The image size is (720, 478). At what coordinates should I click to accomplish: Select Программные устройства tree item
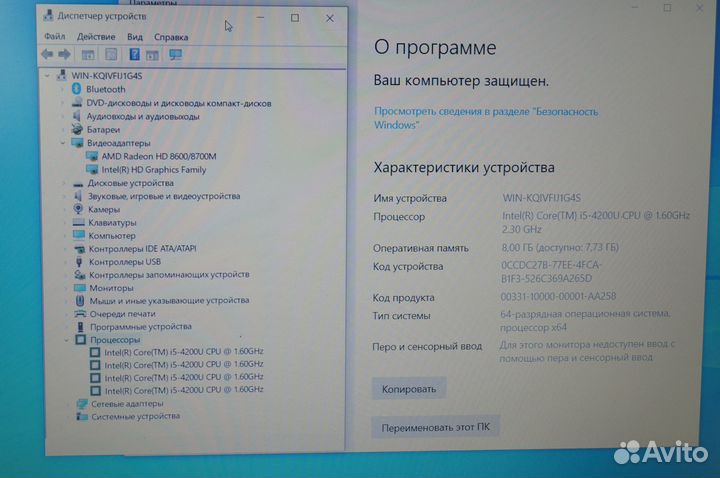(141, 326)
